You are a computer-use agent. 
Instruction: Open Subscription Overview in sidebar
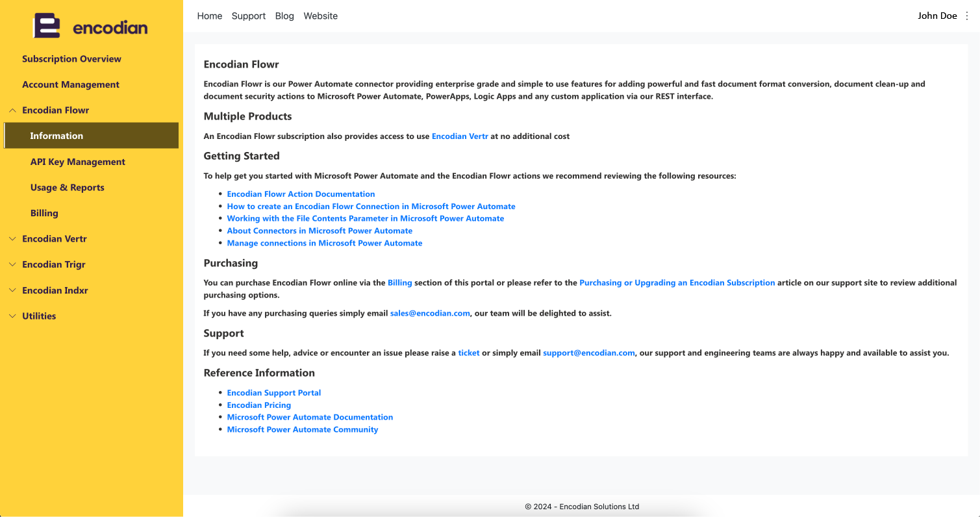[71, 59]
